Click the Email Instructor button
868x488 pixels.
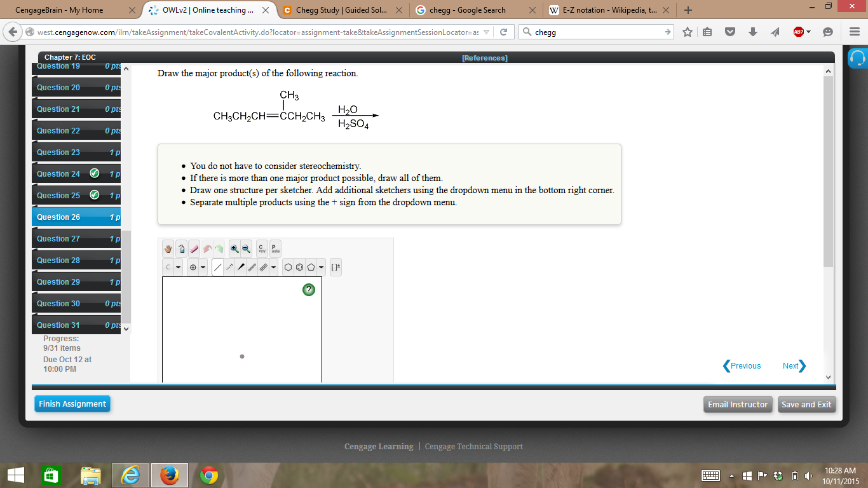738,405
